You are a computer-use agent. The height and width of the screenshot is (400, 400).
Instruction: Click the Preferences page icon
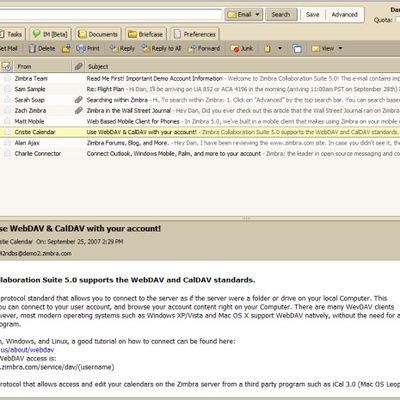177,34
